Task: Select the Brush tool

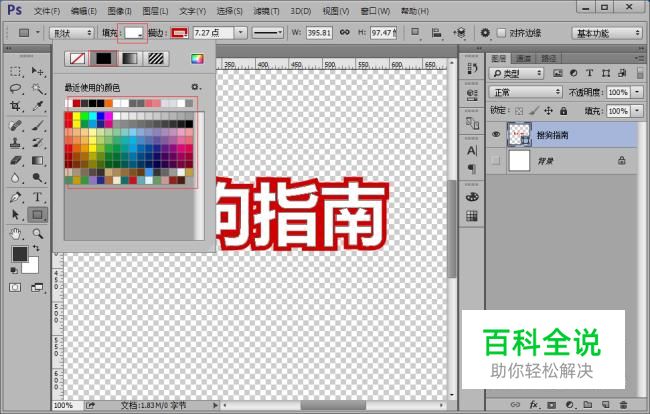Action: [37, 125]
